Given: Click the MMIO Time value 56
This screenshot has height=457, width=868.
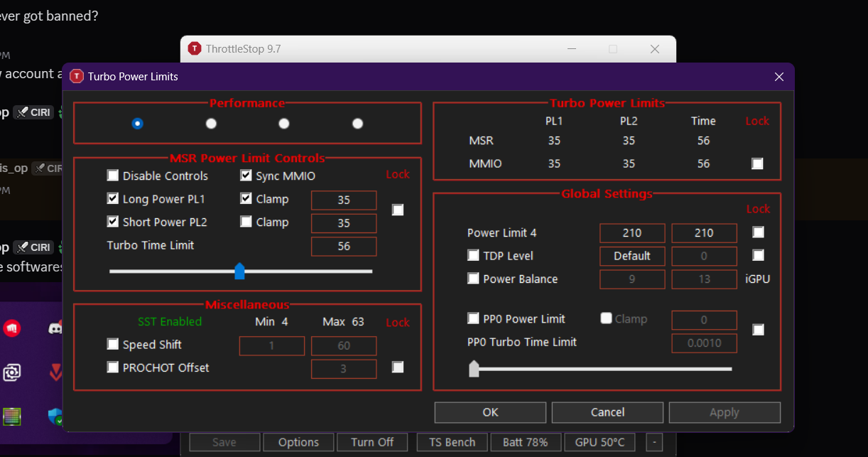Looking at the screenshot, I should point(703,163).
